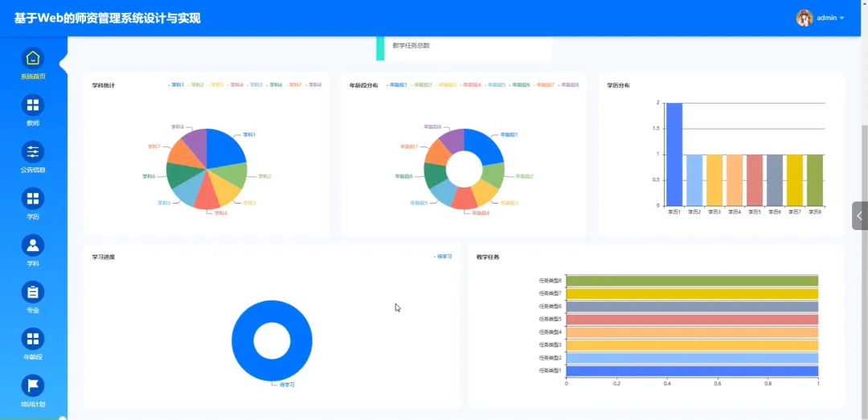Click the red 任务类型5 horizontal bar
The height and width of the screenshot is (420, 868).
(x=692, y=319)
